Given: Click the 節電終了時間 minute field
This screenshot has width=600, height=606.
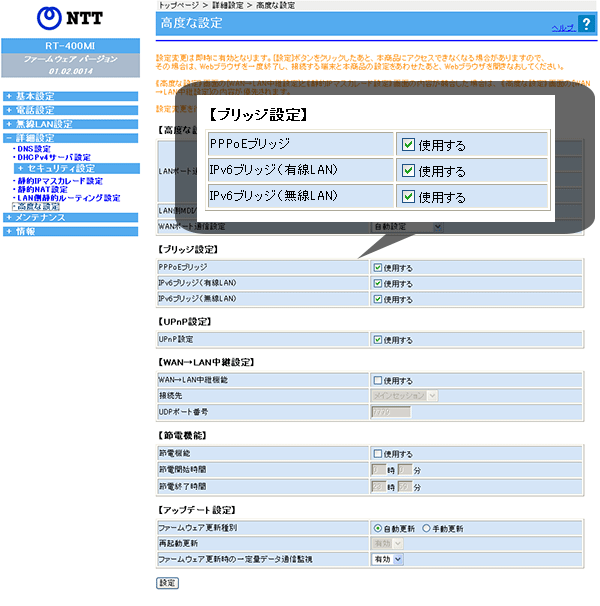Looking at the screenshot, I should [405, 487].
